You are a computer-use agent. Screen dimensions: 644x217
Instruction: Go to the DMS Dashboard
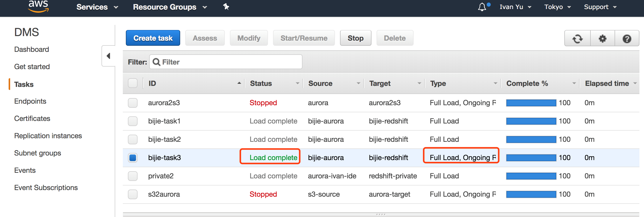[31, 49]
